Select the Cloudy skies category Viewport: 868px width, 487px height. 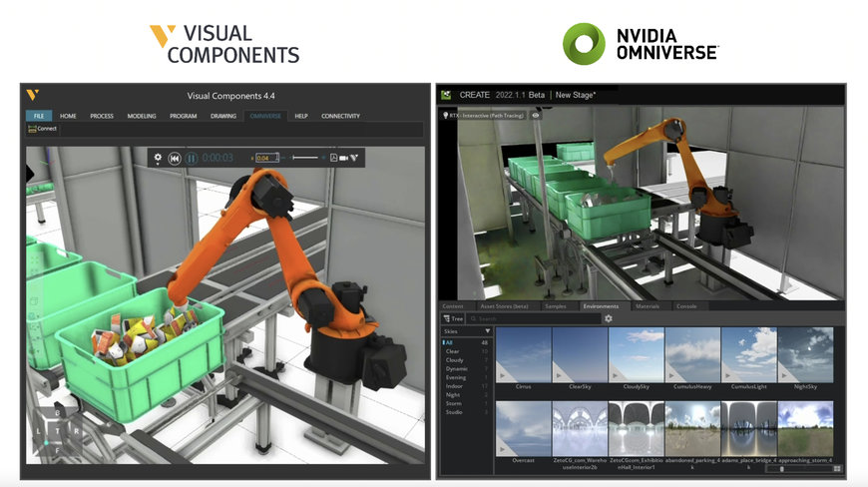[466, 359]
